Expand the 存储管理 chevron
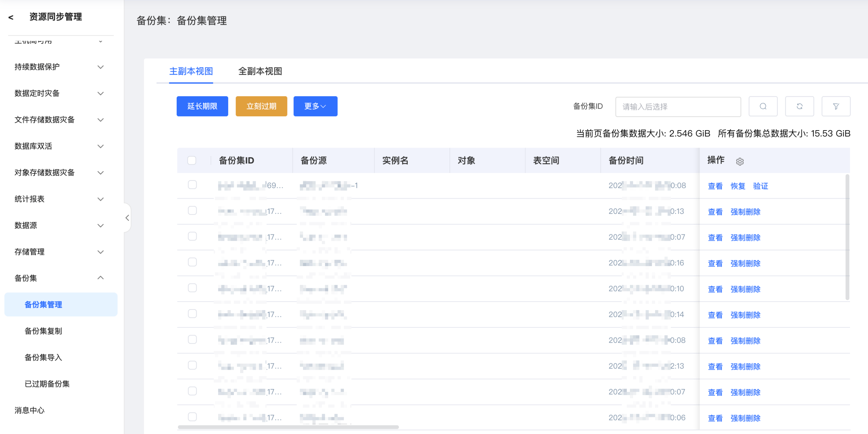Viewport: 868px width, 434px height. [x=100, y=252]
